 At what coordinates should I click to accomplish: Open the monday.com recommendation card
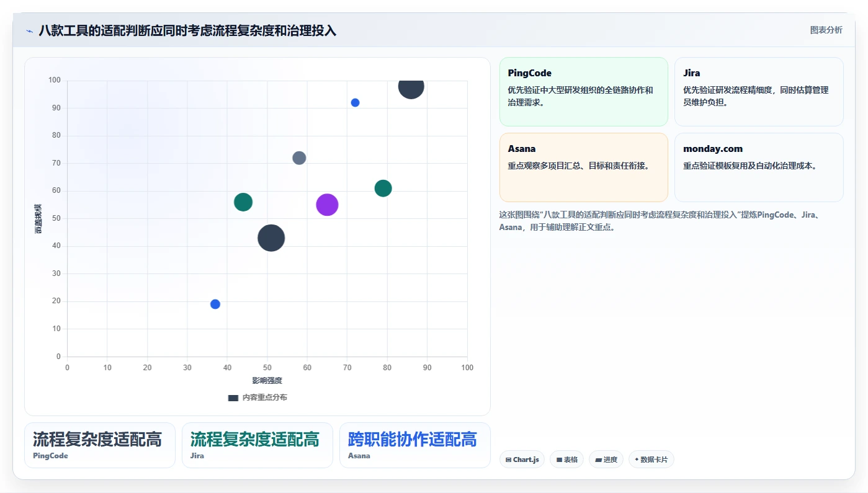click(x=759, y=167)
